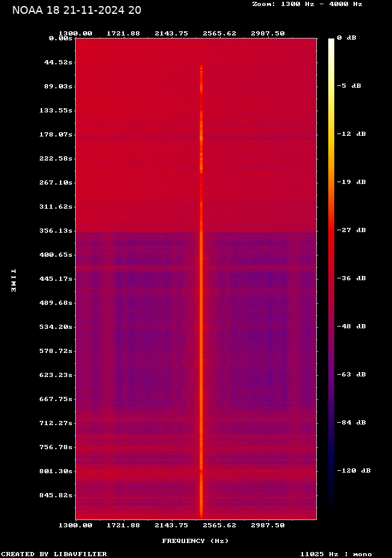Viewport: 392px width, 558px height.
Task: Click the NOAA 18 21-11-2024 title
Action: (76, 10)
